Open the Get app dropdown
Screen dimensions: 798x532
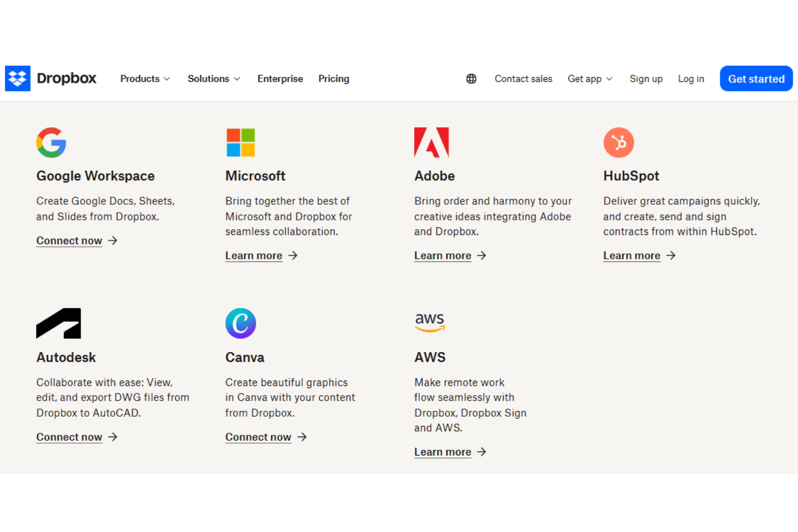589,79
